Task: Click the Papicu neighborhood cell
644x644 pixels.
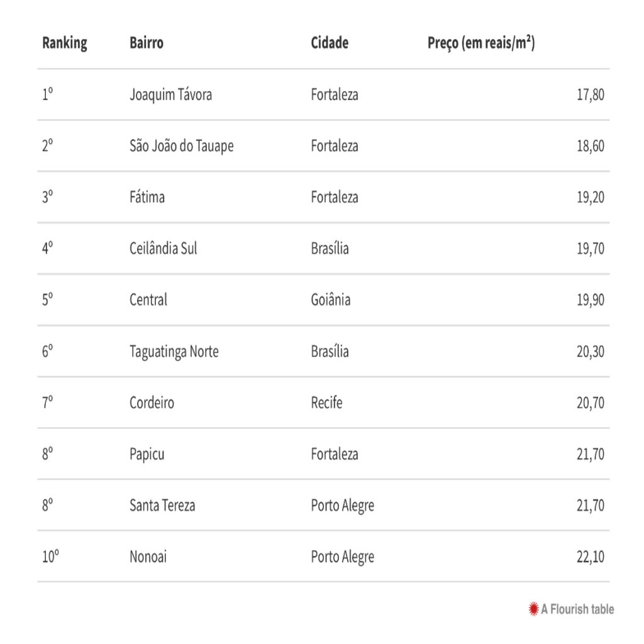Action: point(147,454)
